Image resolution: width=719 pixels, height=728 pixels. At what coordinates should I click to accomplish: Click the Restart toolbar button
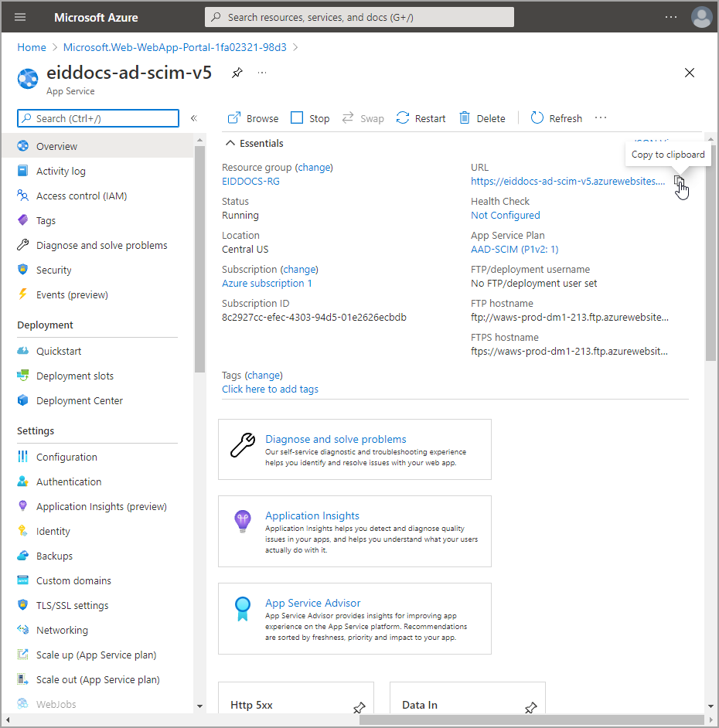pos(421,118)
